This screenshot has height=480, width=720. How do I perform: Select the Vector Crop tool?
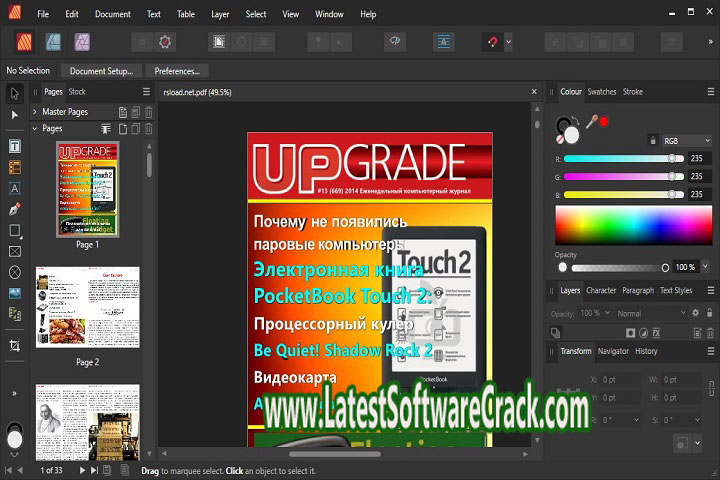click(x=15, y=346)
